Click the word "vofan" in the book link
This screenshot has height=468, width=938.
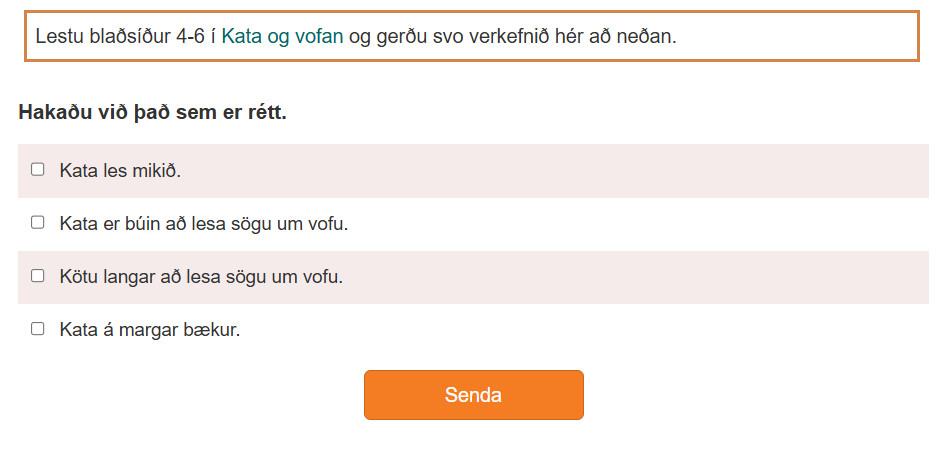(319, 37)
